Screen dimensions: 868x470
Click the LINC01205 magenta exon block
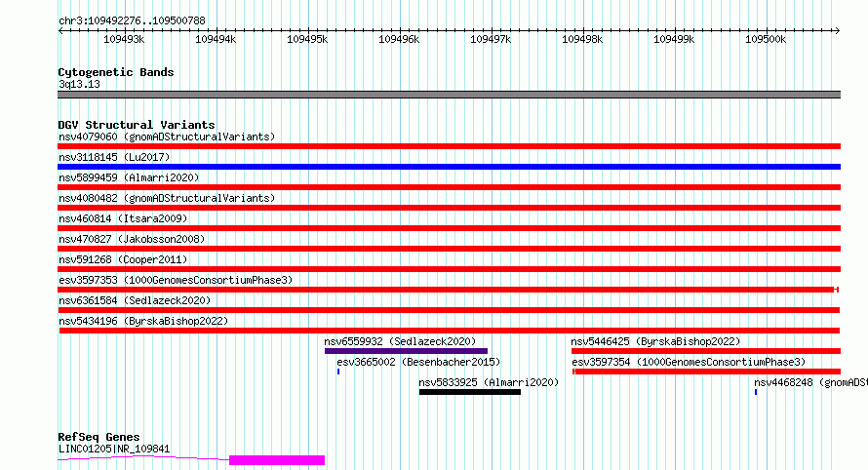277,460
